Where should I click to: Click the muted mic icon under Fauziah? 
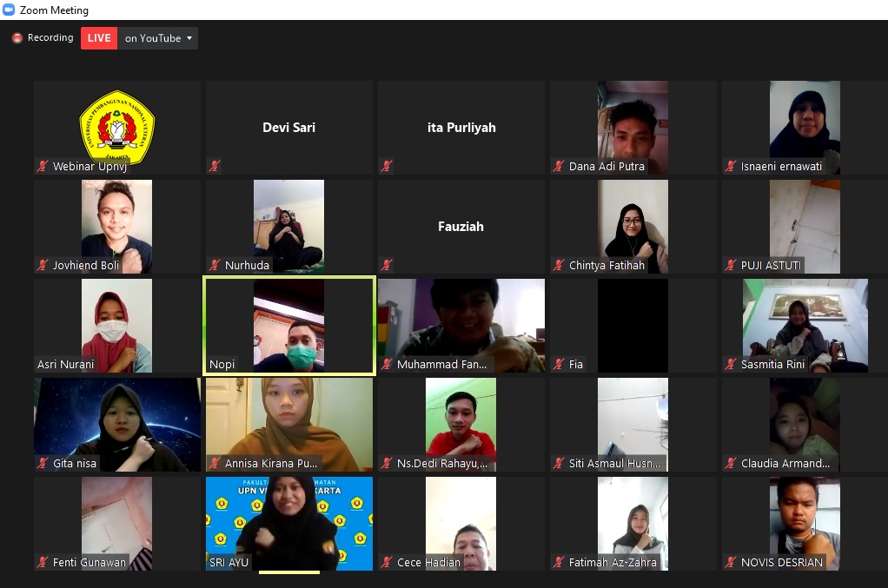click(386, 265)
